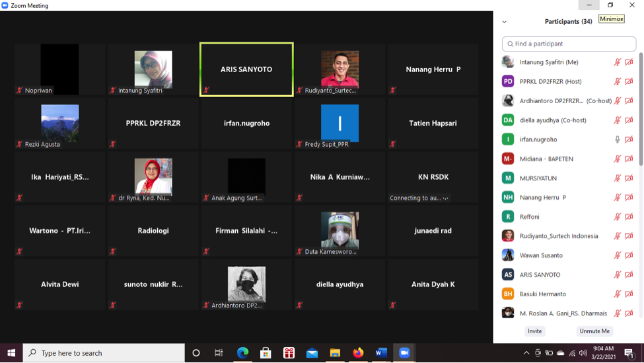Screen dimensions: 644x363
Task: Click Unmute Me button
Action: click(x=594, y=331)
